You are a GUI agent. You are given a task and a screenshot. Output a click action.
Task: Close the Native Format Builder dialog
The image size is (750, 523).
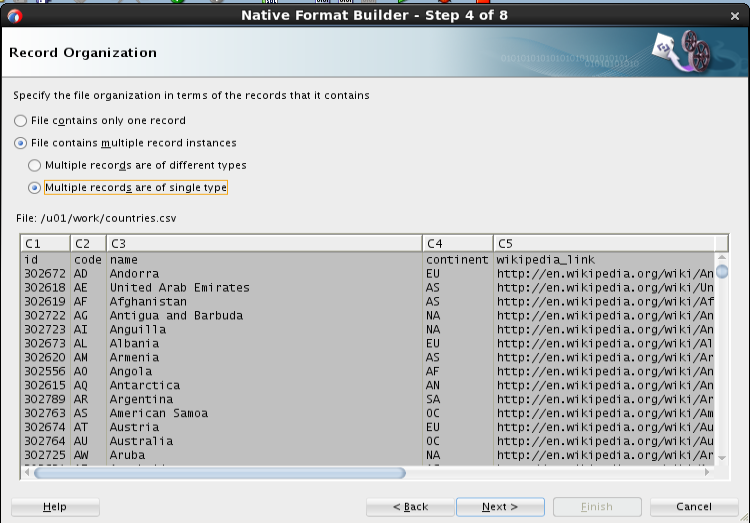point(735,16)
